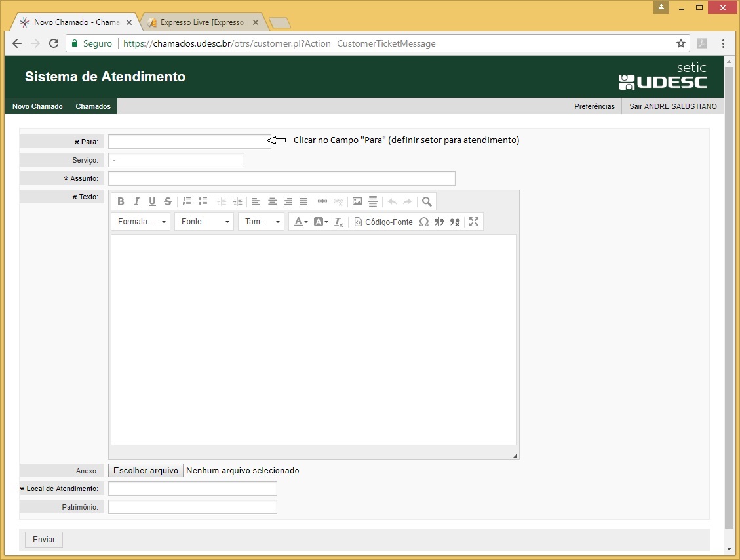Toggle bold formatting in the text editor
Viewport: 740px width, 560px height.
tap(121, 202)
